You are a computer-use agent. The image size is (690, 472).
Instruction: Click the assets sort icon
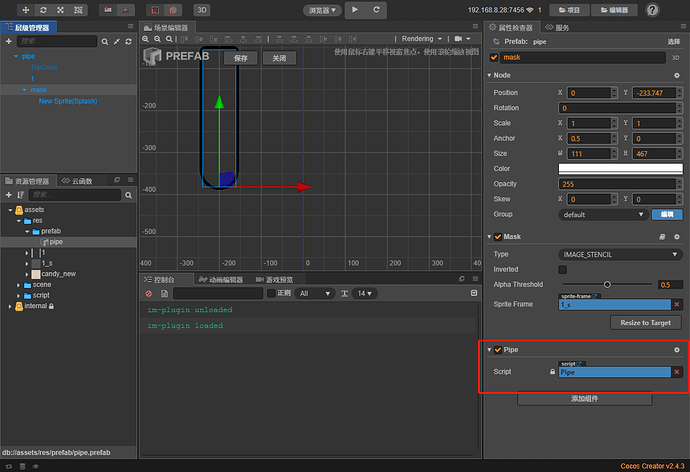(20, 195)
